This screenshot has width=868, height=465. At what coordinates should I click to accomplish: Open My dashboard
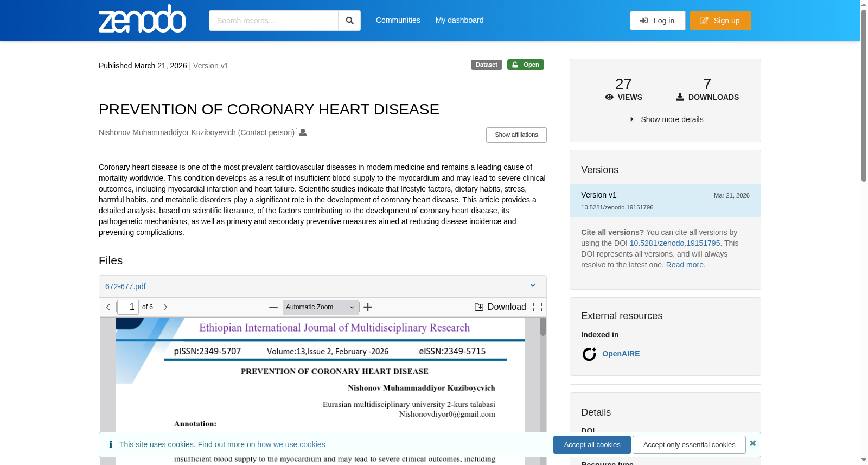pyautogui.click(x=459, y=20)
